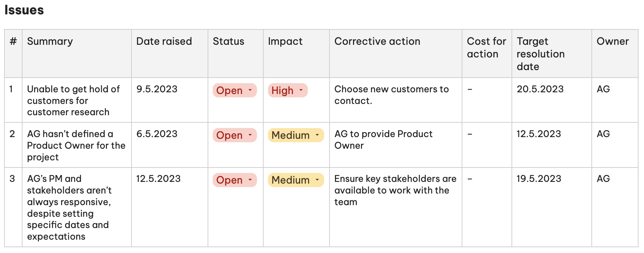The height and width of the screenshot is (253, 644).
Task: Click the Date raised column header
Action: coord(164,41)
